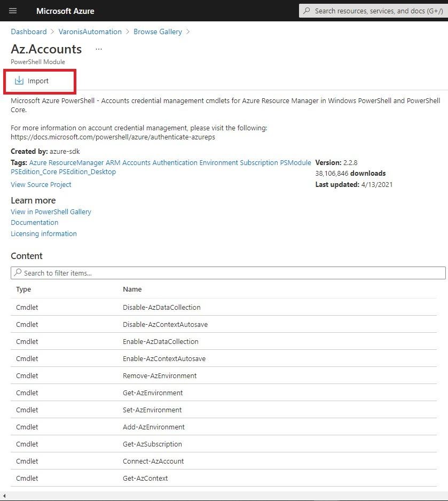Click the Subscription tag
This screenshot has width=448, height=501.
pyautogui.click(x=259, y=162)
